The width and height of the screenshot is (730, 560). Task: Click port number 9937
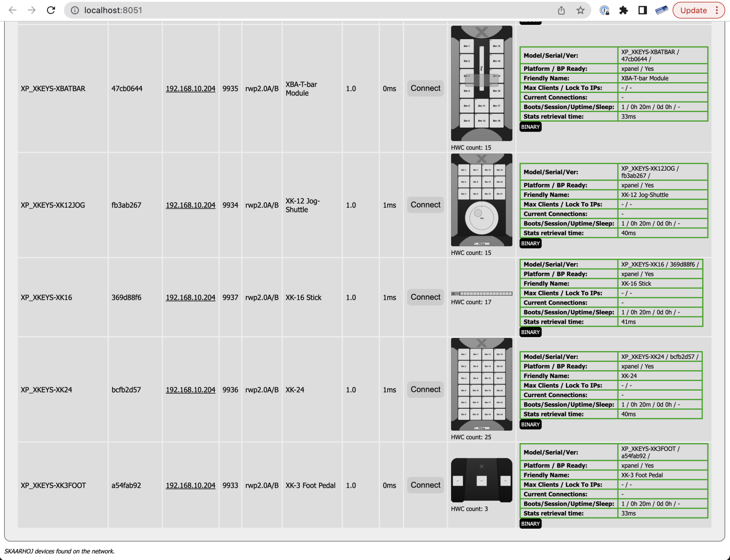230,298
